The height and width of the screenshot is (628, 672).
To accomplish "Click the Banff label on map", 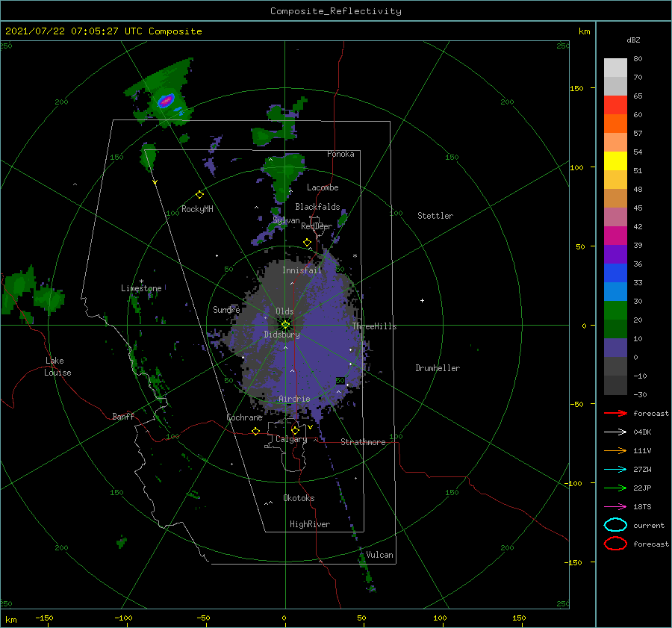I will pos(123,416).
